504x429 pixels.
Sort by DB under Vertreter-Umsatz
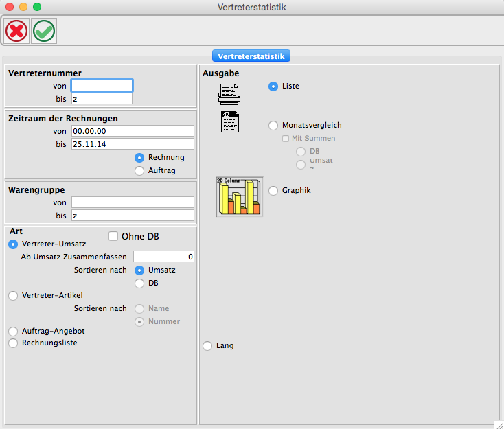click(139, 283)
